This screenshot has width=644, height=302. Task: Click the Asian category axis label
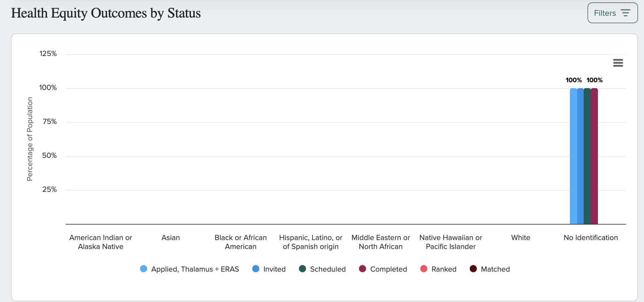pyautogui.click(x=170, y=238)
